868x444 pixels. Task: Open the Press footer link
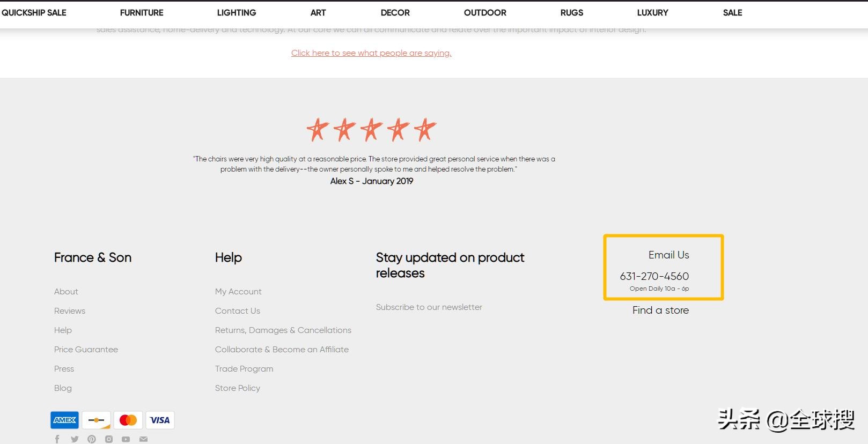click(x=64, y=368)
